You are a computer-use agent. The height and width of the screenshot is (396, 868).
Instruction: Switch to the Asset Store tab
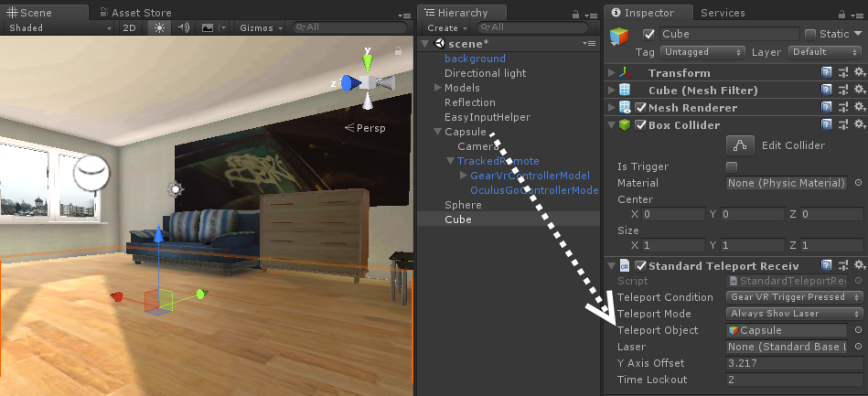140,13
